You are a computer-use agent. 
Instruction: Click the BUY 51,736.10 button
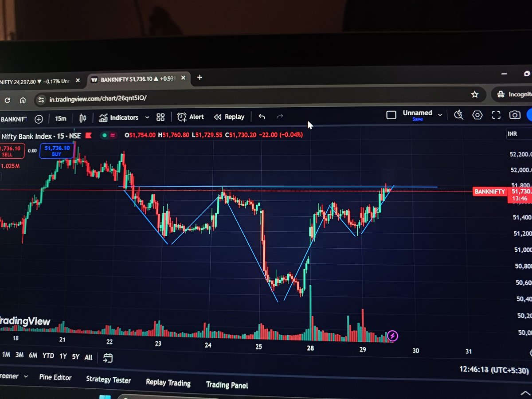coord(57,151)
